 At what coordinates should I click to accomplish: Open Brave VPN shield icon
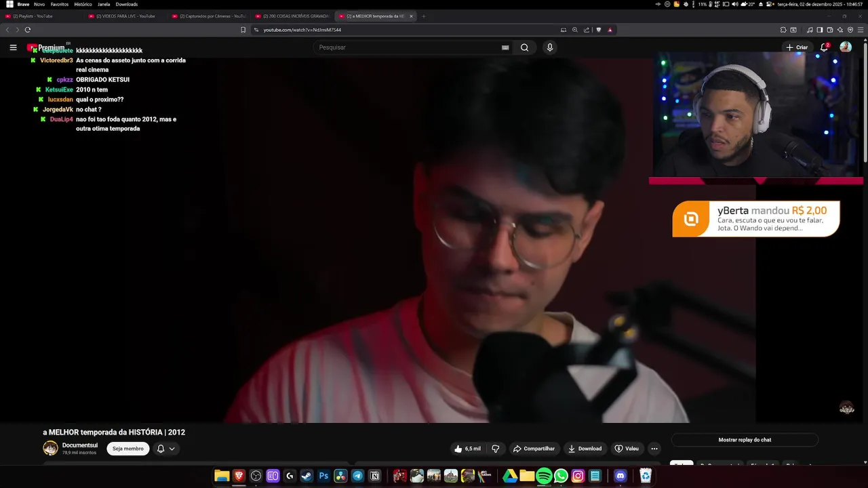[850, 30]
